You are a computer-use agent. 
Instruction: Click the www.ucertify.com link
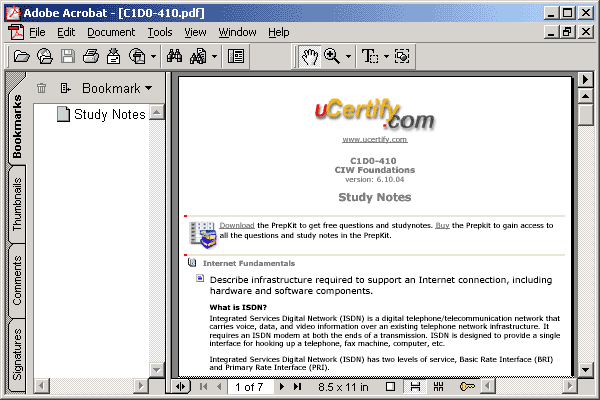point(375,139)
